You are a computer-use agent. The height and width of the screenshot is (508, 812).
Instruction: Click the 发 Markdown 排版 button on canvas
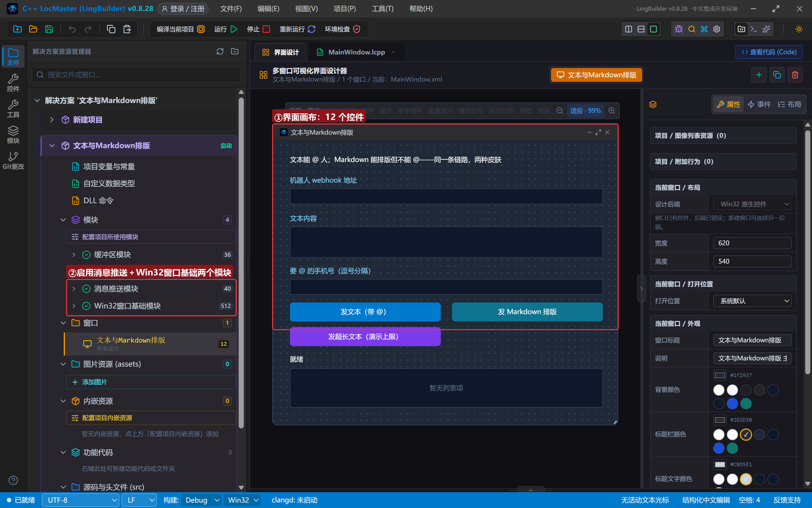(x=527, y=312)
